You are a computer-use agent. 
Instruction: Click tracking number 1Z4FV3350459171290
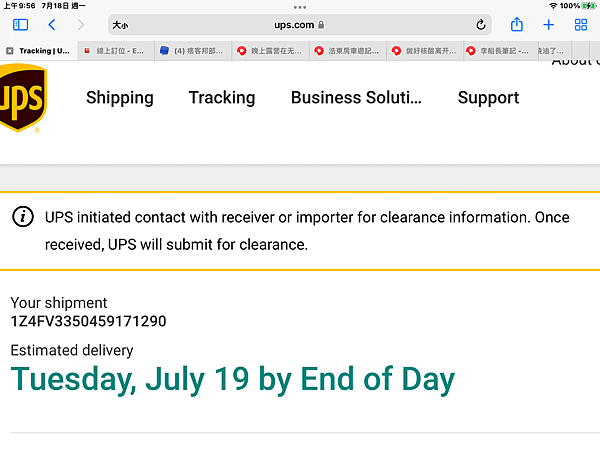(x=88, y=321)
